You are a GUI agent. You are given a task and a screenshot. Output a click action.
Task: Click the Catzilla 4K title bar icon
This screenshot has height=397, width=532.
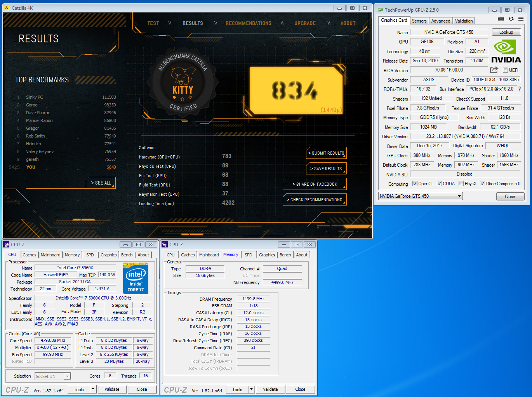click(7, 8)
